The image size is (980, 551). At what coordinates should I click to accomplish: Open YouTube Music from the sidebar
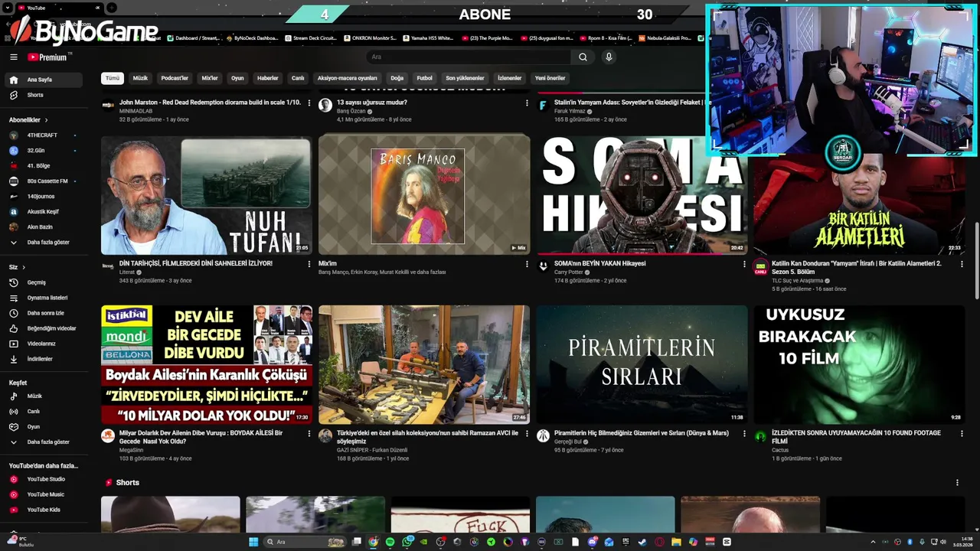tap(44, 494)
